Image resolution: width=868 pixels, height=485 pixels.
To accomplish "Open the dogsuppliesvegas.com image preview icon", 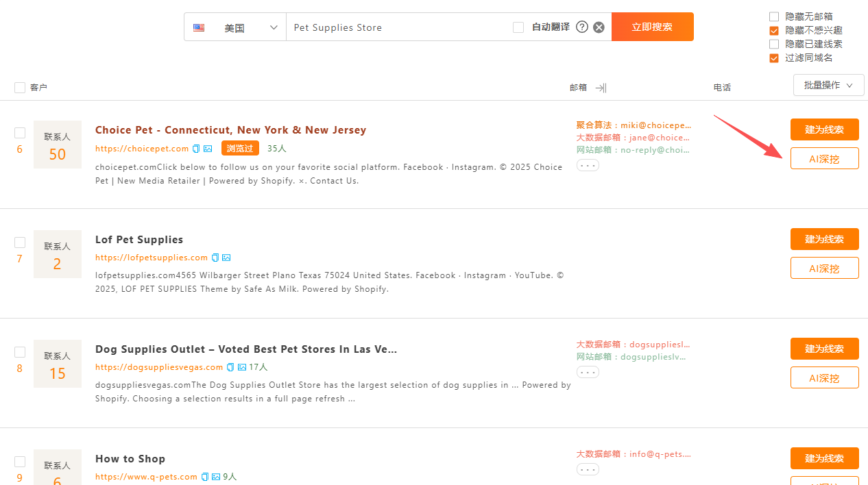I will click(x=241, y=367).
